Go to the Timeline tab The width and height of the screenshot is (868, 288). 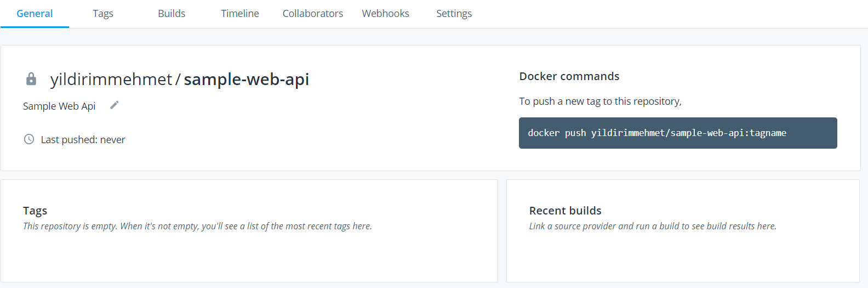[240, 14]
